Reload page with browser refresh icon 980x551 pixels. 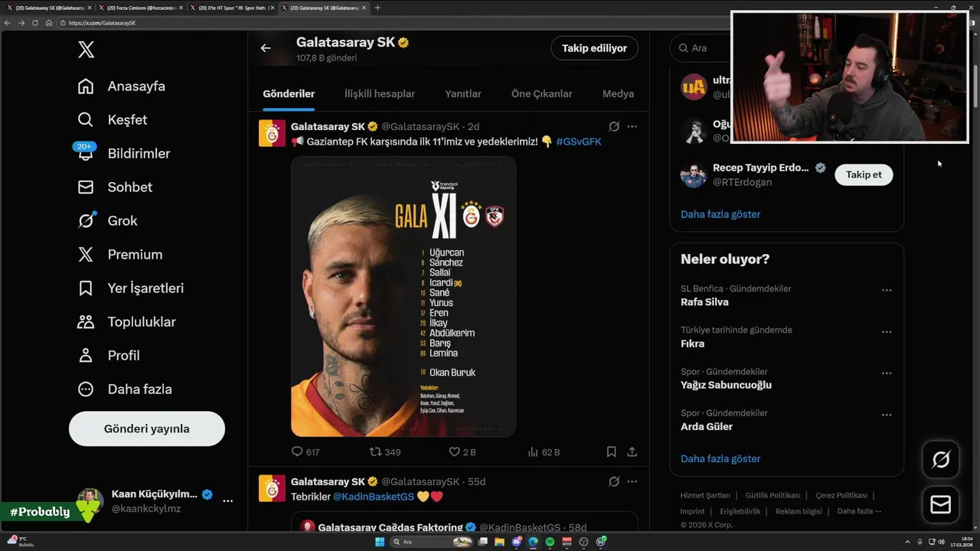click(35, 23)
